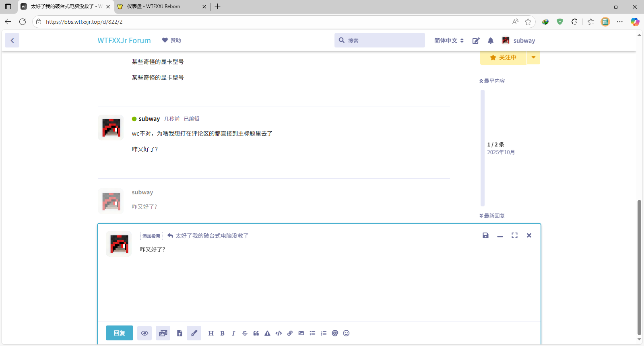Open the subway user account menu

[x=518, y=41]
